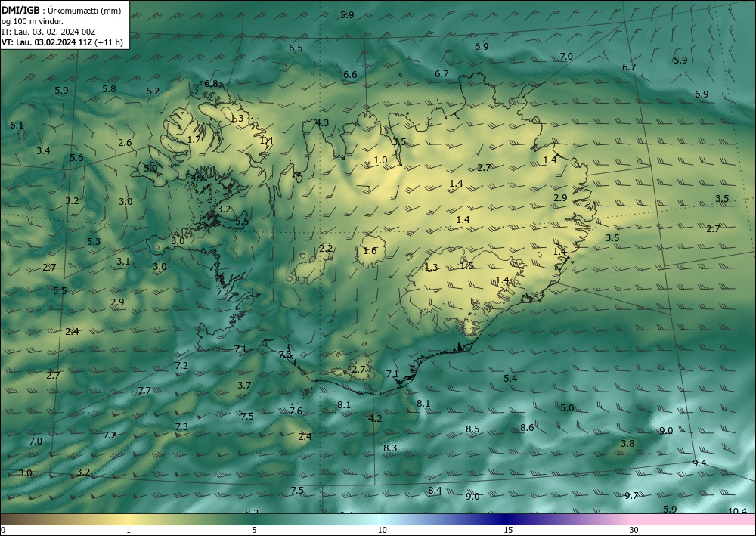The image size is (756, 536).
Task: Click the 9.7 value label
Action: click(x=631, y=495)
